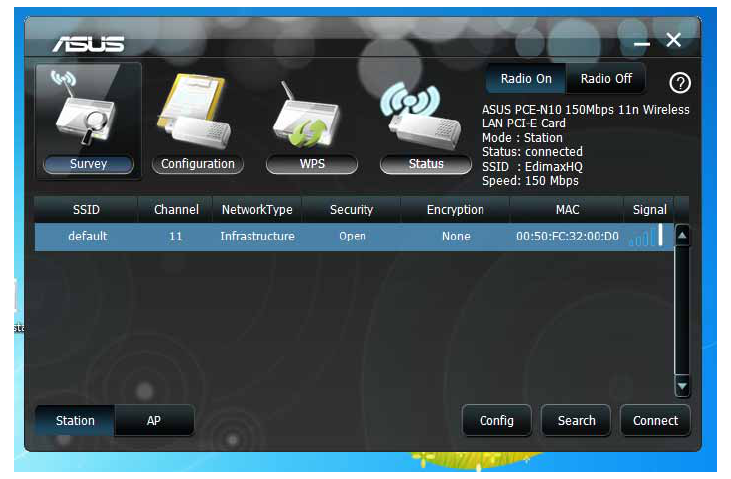The width and height of the screenshot is (731, 479).
Task: Click the 'Infrastructure' network type cell
Action: (257, 236)
